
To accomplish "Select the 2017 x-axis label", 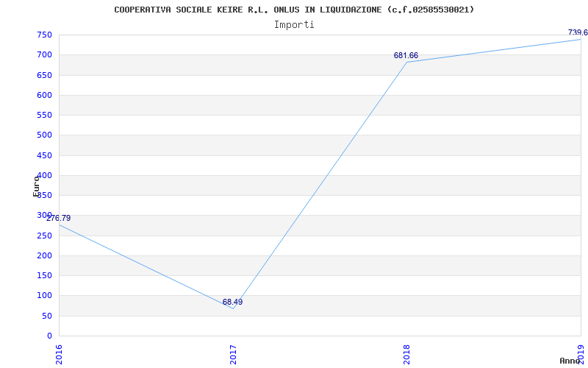I will click(x=233, y=353).
